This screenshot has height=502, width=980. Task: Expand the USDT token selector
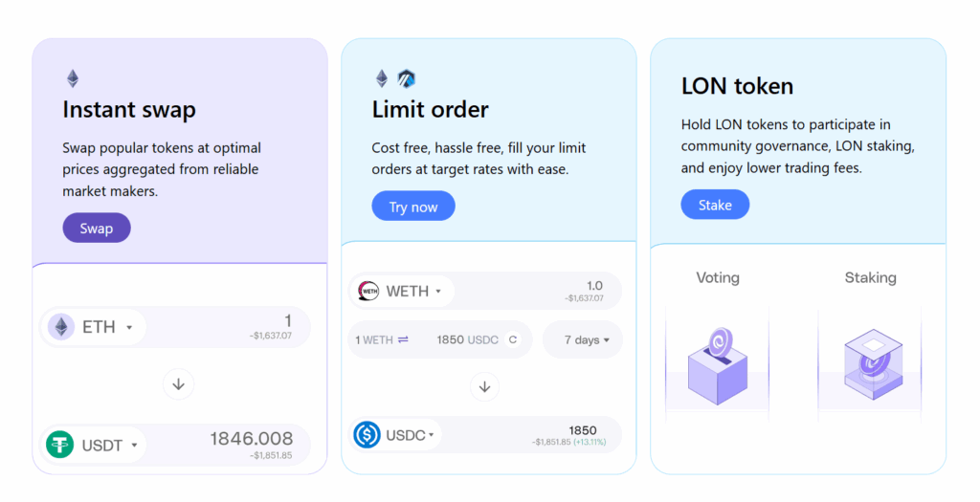(x=135, y=445)
